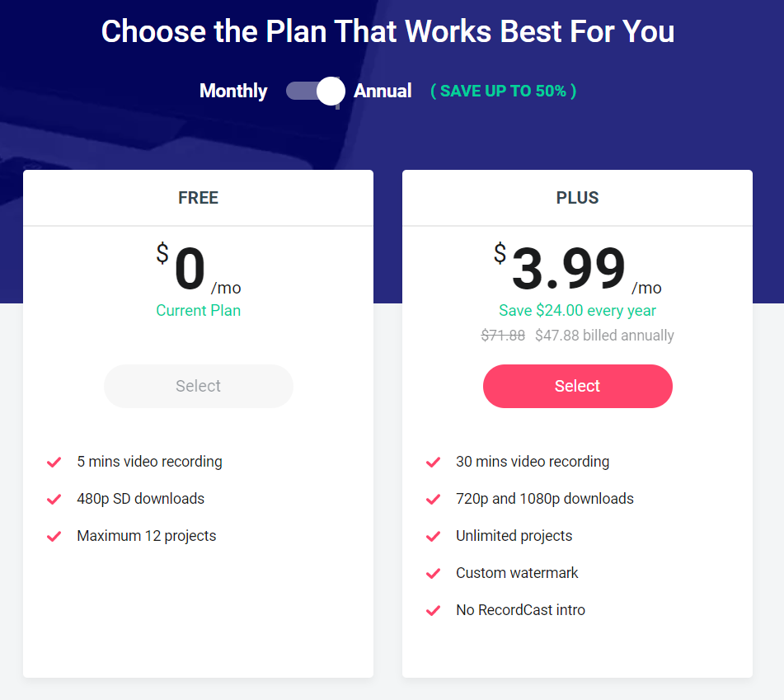Click the $47.88 billed annually text

point(604,335)
